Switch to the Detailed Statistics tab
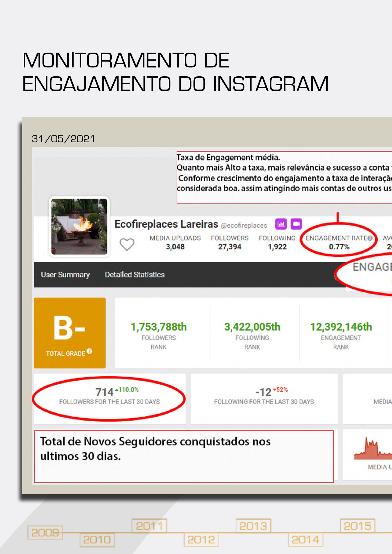 point(135,275)
